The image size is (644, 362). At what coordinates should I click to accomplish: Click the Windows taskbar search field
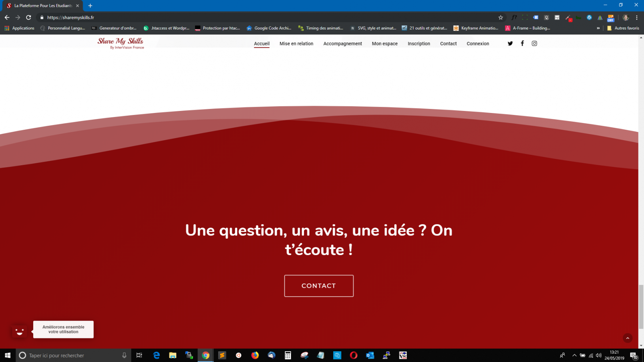point(72,355)
